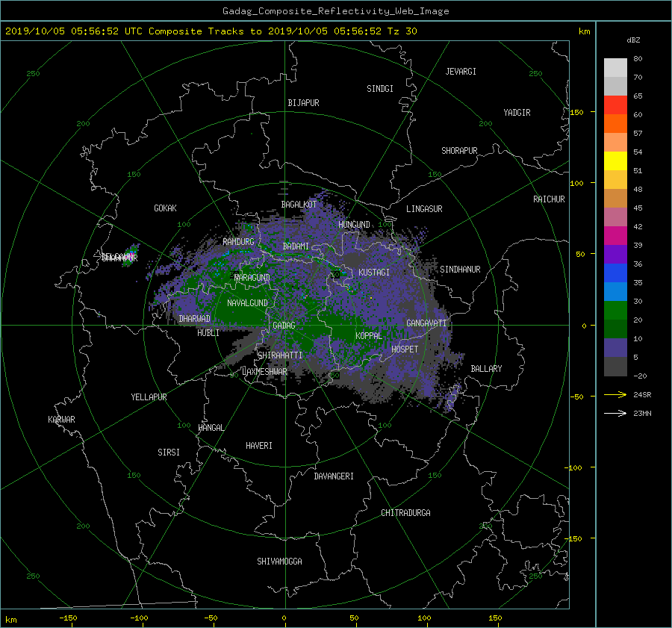Select the GANGAVATI label
The image size is (672, 628).
[x=426, y=323]
